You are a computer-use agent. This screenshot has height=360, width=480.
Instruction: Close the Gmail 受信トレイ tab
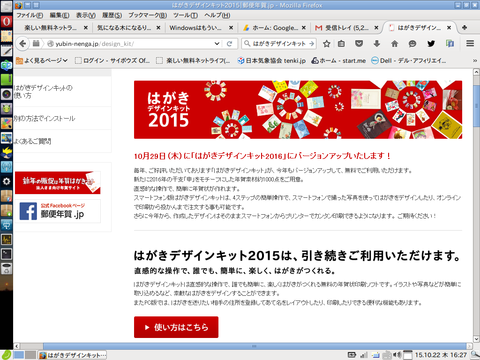376,28
